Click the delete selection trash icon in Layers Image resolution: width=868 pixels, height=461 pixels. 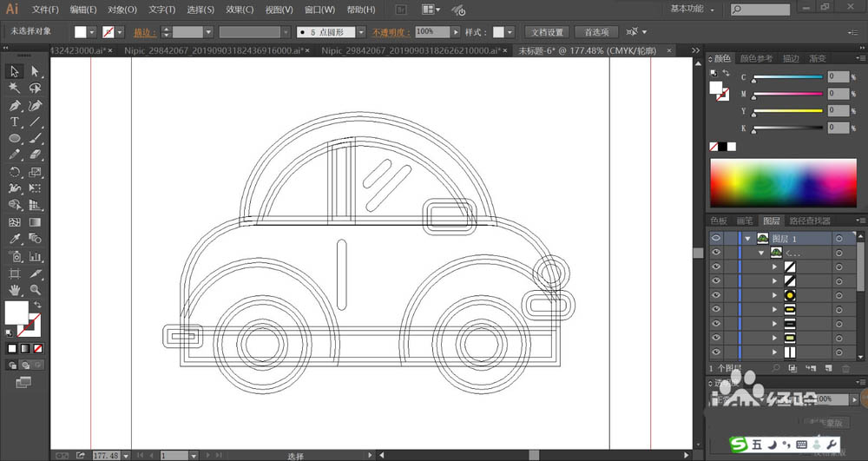845,368
